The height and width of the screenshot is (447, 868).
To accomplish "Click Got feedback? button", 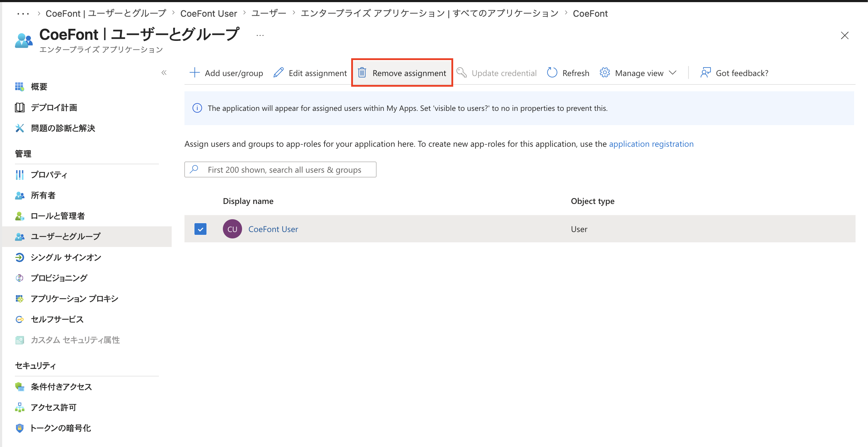I will (734, 72).
